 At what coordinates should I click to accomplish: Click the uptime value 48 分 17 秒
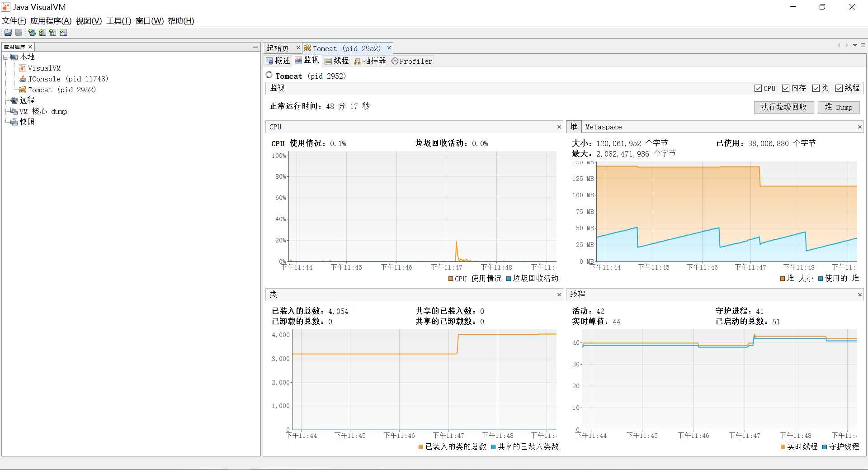pos(348,106)
